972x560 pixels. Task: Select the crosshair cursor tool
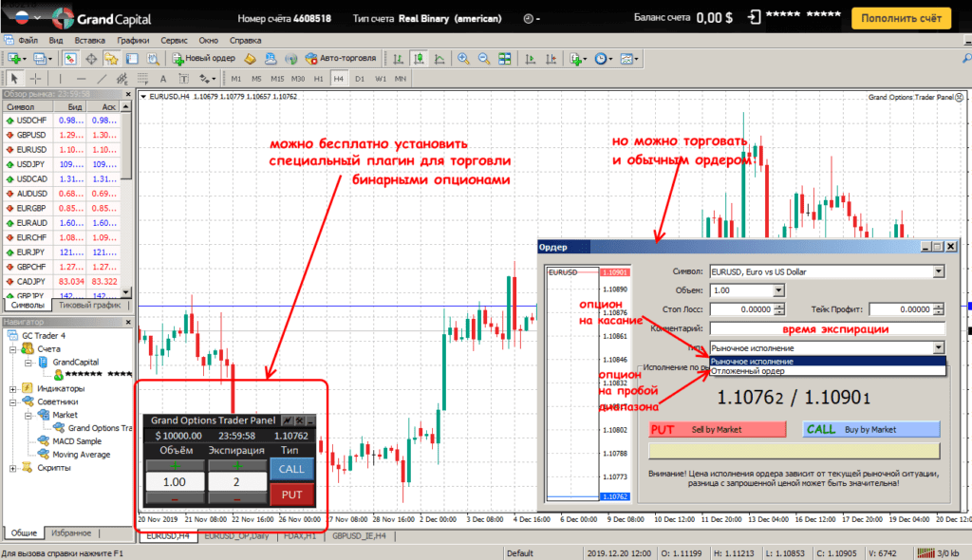tap(36, 79)
